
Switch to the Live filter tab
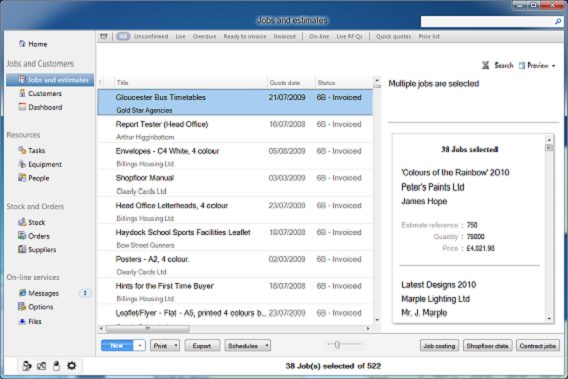[x=180, y=37]
